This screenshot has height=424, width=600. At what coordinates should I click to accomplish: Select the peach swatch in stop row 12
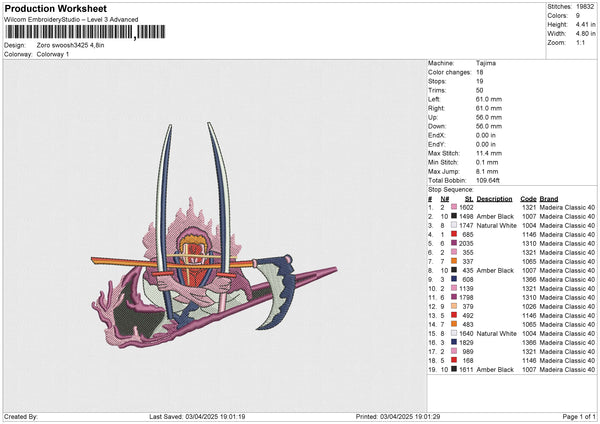(x=454, y=307)
